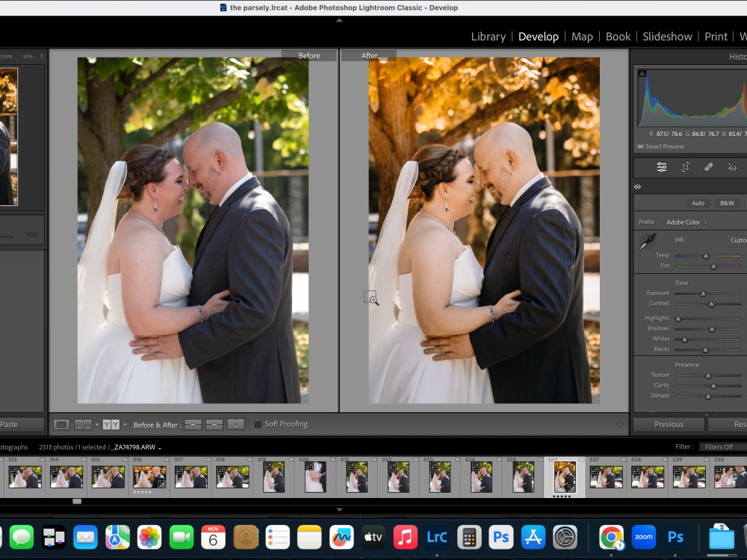
Task: Select filmstrip thumbnail 527
Action: (x=606, y=476)
